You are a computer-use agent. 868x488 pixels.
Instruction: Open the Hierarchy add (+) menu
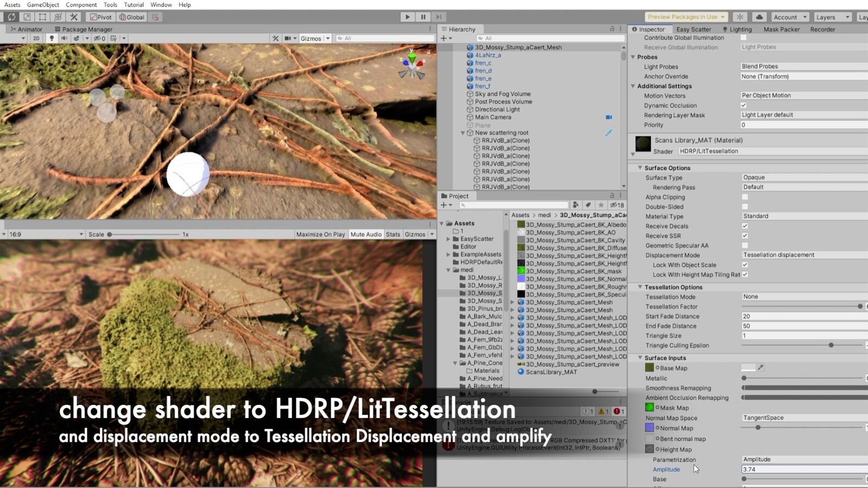coord(446,38)
